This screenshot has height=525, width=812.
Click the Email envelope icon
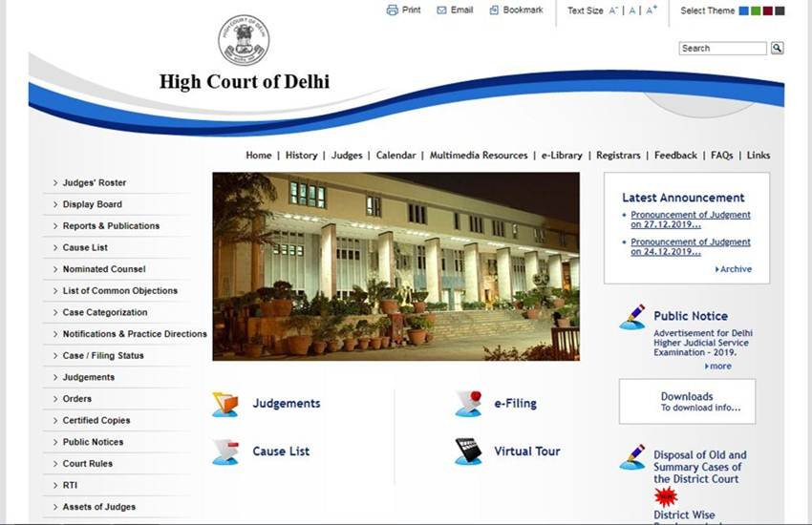tap(441, 10)
